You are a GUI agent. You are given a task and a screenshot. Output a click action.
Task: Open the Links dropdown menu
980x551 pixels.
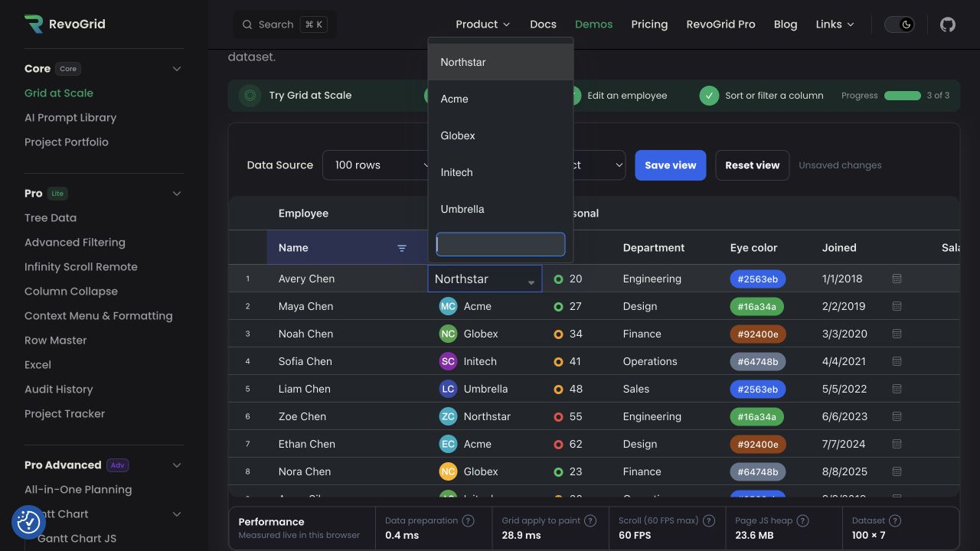pyautogui.click(x=835, y=24)
